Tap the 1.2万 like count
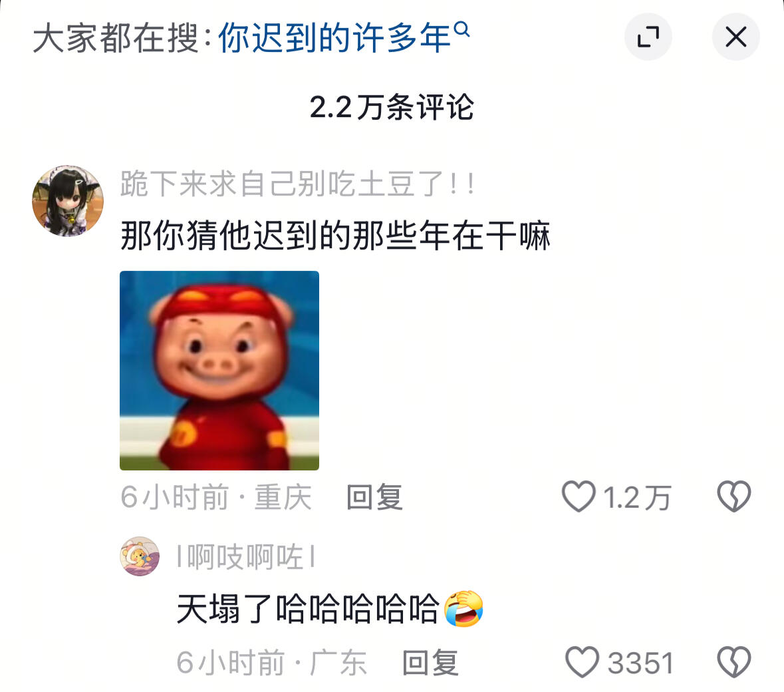The width and height of the screenshot is (784, 692). tap(636, 497)
